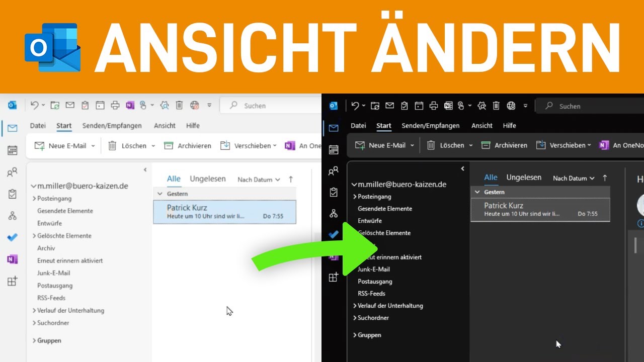Open Patrick Kurz email in dark window

tap(540, 210)
